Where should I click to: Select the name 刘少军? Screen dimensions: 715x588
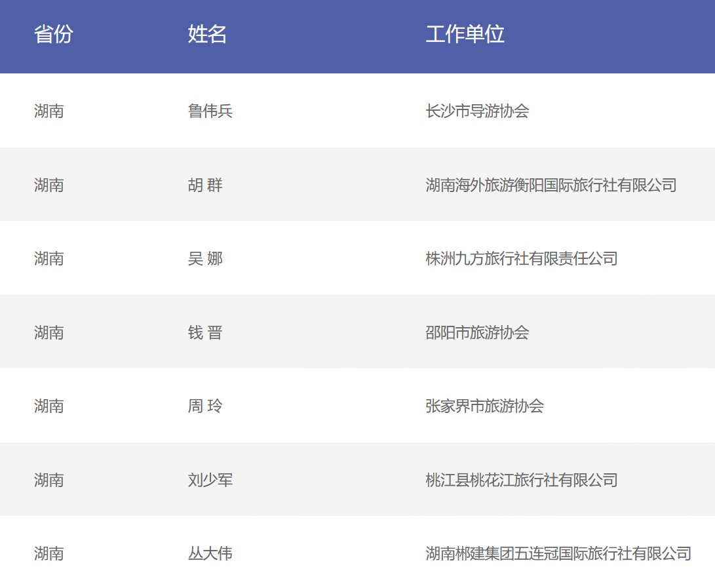pos(210,480)
